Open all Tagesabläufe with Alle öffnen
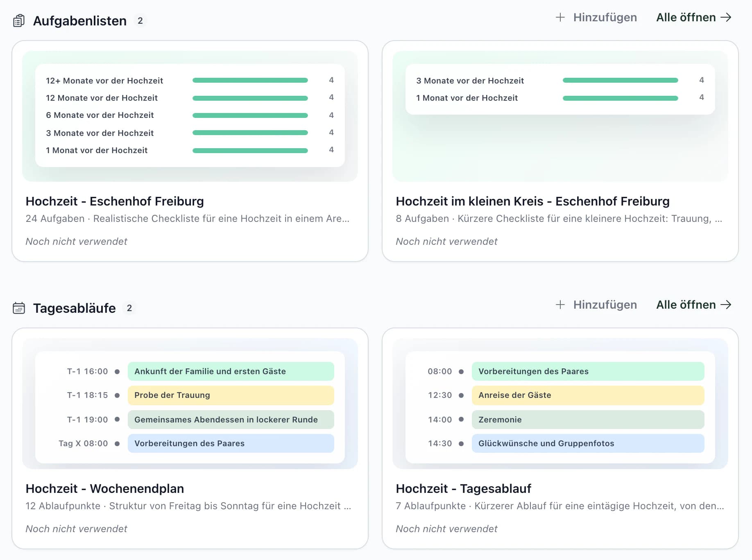The height and width of the screenshot is (560, 752). pyautogui.click(x=694, y=305)
